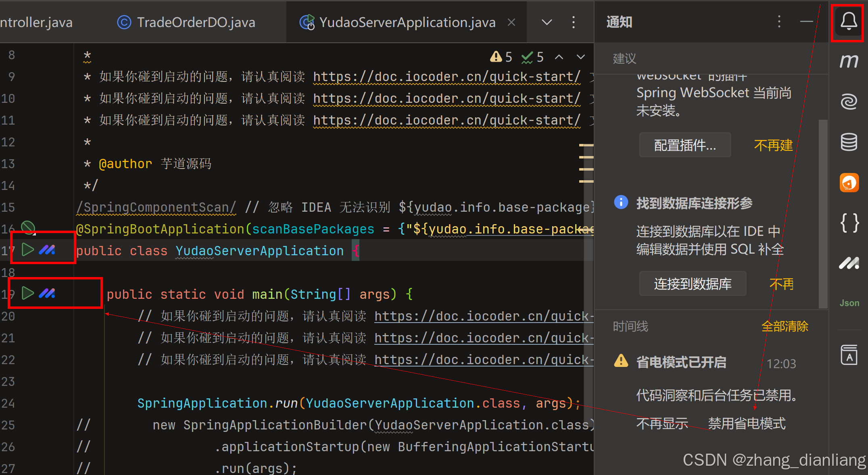This screenshot has height=475, width=868.
Task: Open the spiral AI assistant sidebar icon
Action: click(x=849, y=102)
